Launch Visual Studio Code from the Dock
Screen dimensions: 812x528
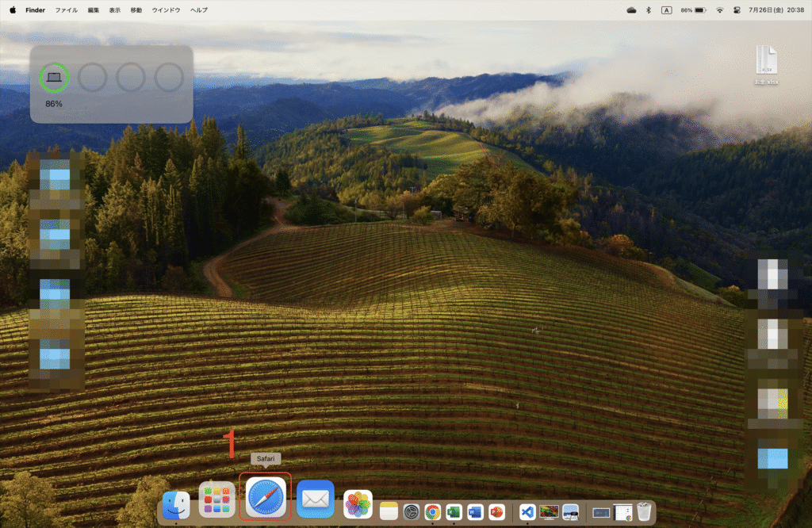point(527,512)
